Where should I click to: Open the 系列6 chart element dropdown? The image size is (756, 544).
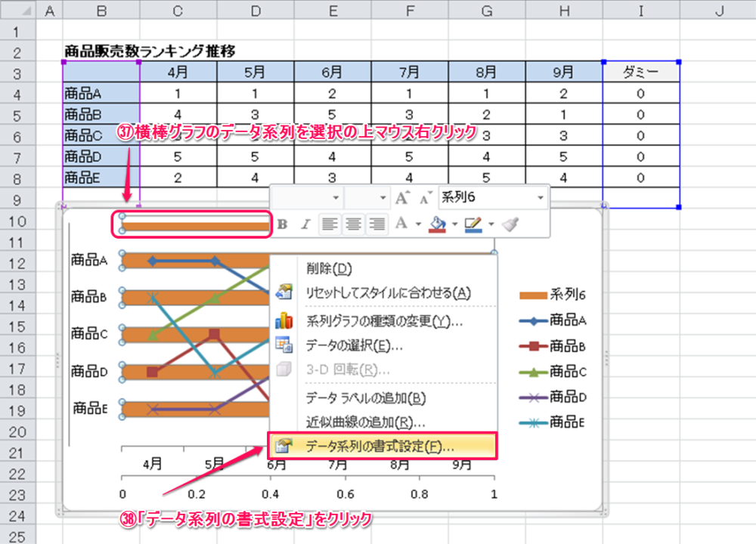coord(540,198)
